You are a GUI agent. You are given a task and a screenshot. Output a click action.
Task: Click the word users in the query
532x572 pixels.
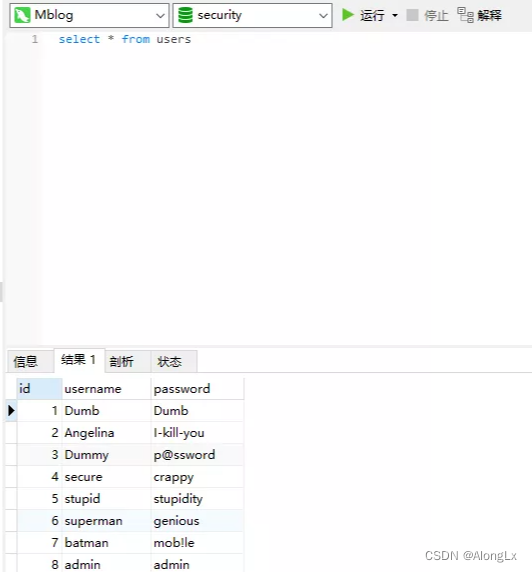[174, 39]
